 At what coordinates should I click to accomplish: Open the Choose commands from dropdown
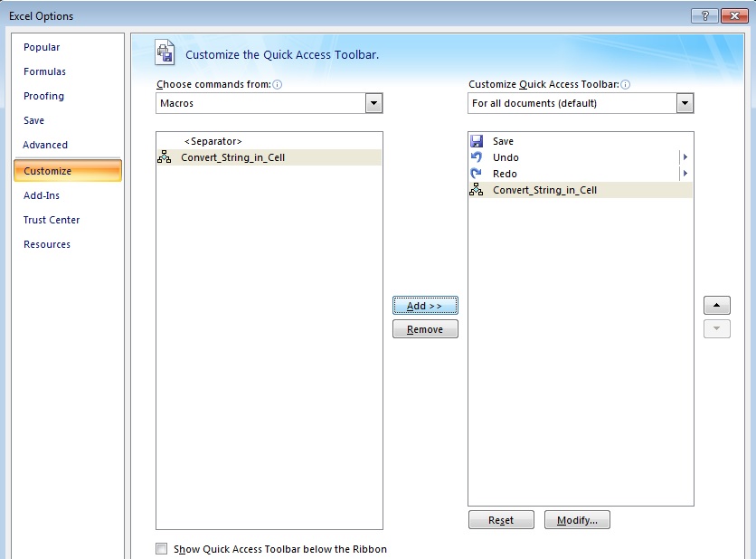click(x=373, y=103)
